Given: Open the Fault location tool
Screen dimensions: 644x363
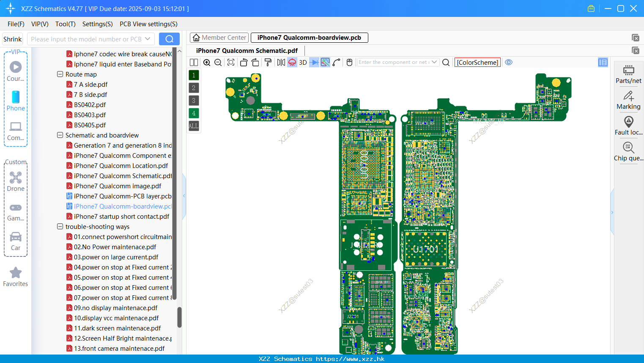Looking at the screenshot, I should (x=628, y=126).
